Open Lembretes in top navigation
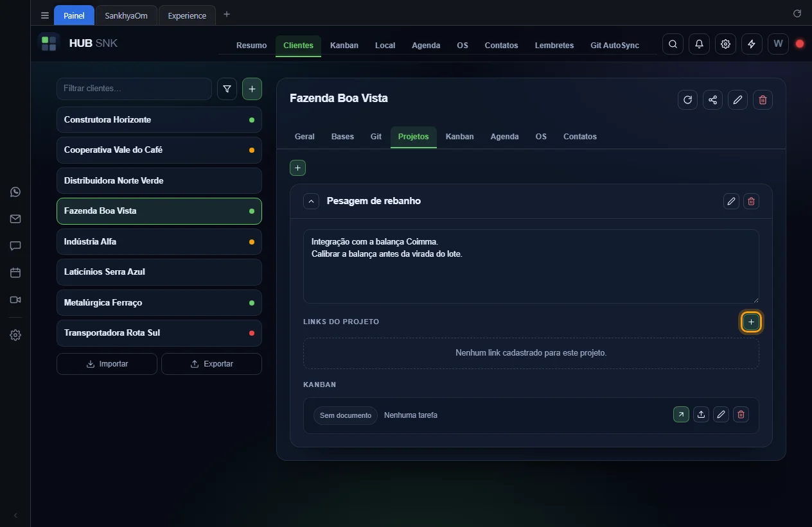 tap(554, 46)
